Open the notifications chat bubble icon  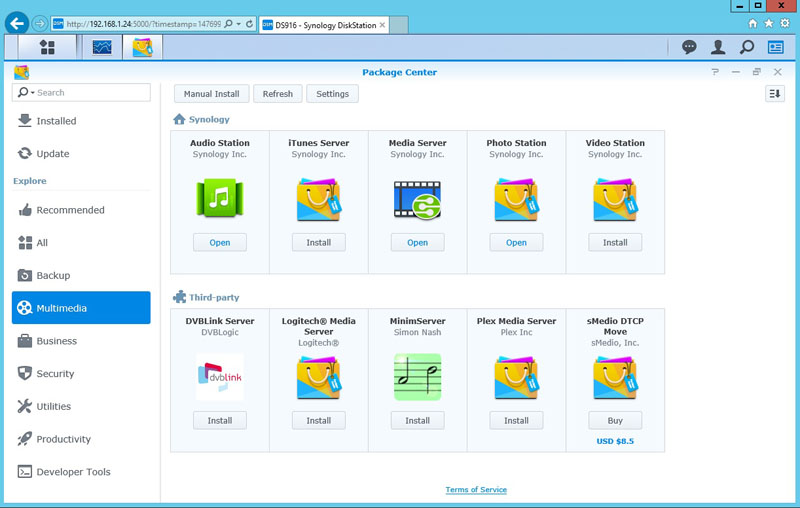click(689, 47)
